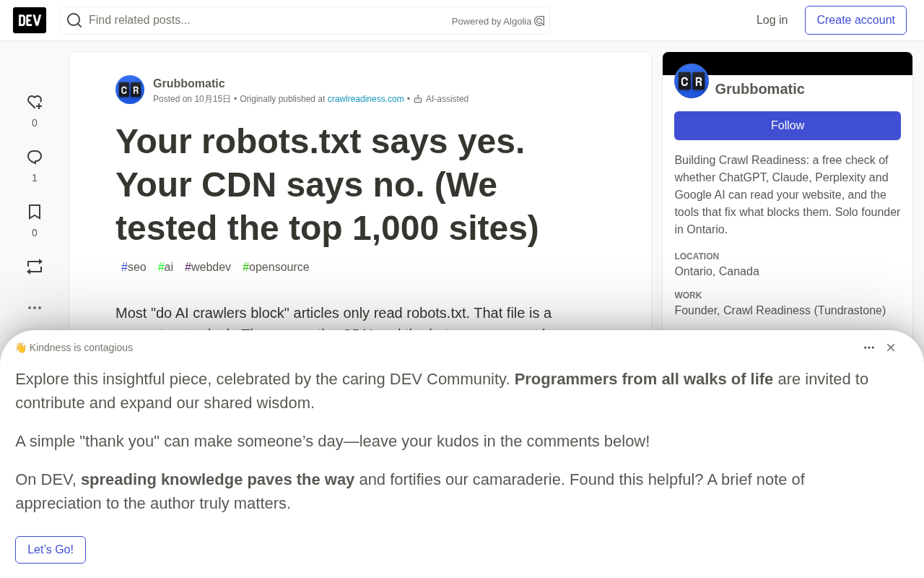Open Grubbomatic author name in article header

point(188,84)
